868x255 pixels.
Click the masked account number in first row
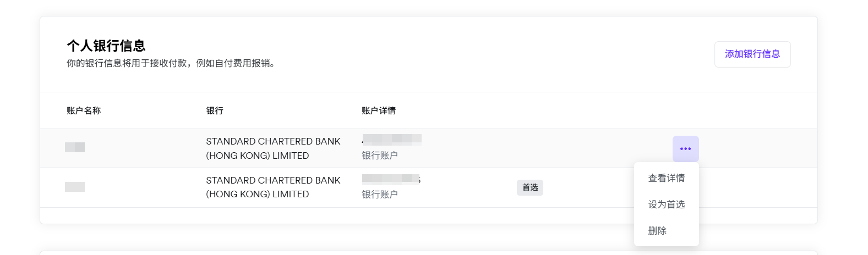pos(392,139)
